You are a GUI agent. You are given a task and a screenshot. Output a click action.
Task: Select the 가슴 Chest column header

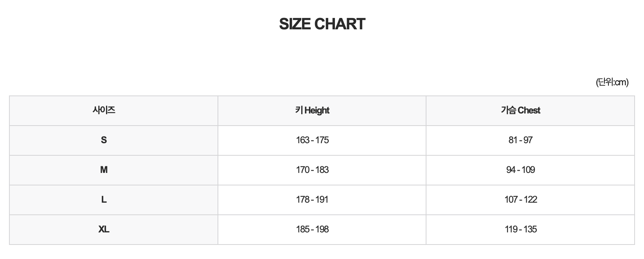point(520,110)
